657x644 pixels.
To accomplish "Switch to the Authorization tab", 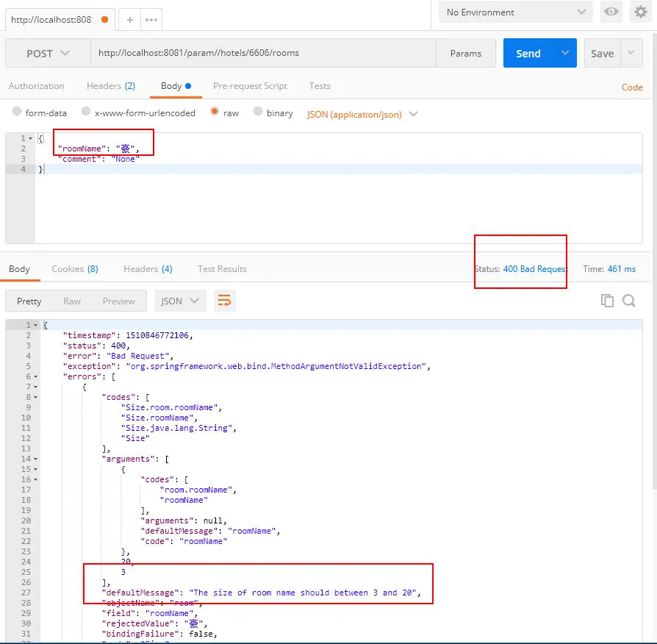I will 37,86.
